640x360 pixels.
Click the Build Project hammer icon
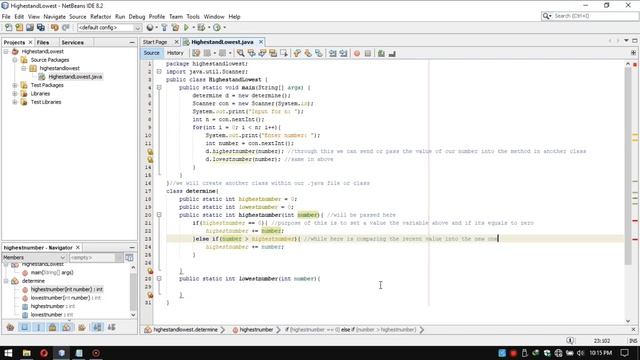coord(164,27)
